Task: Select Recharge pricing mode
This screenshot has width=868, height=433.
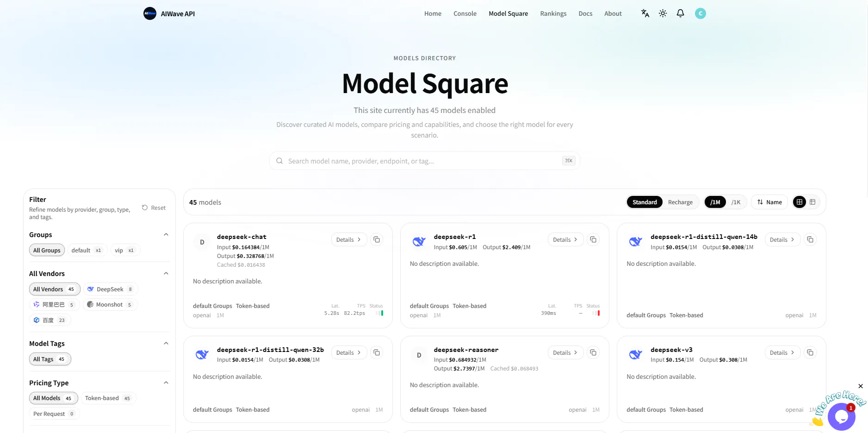Action: [680, 202]
